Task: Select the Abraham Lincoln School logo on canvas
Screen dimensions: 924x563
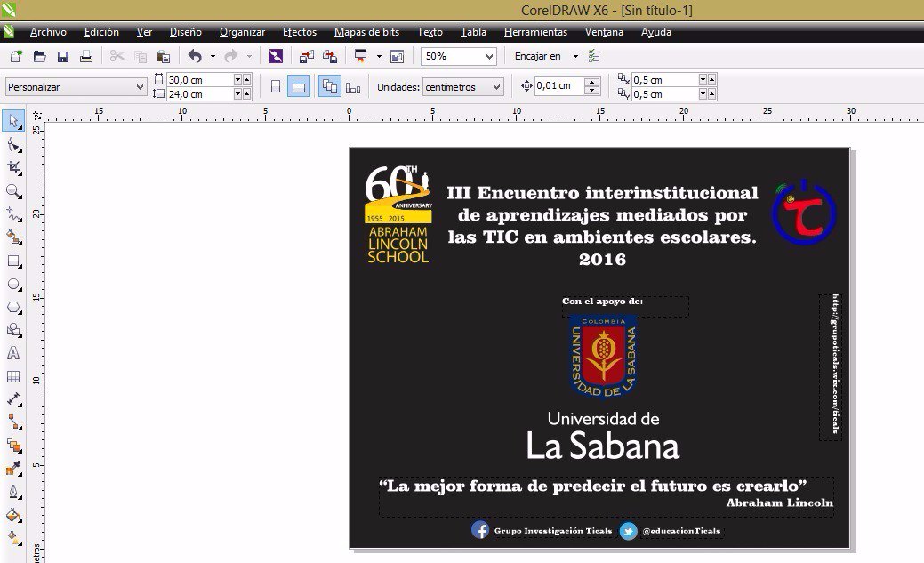Action: (399, 214)
